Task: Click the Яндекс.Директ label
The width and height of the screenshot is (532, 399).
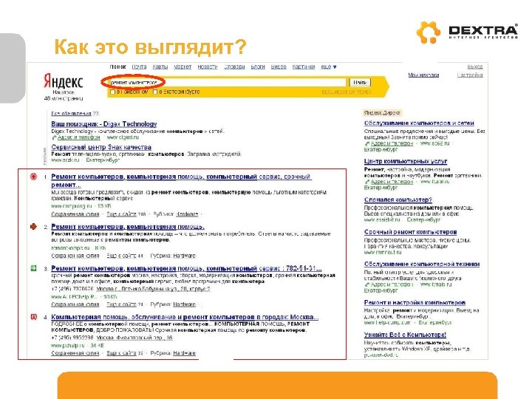Action: coord(382,112)
